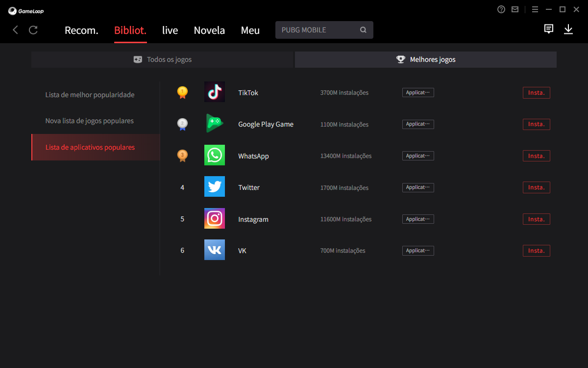The width and height of the screenshot is (588, 368).
Task: Install Instagram with Insta. button
Action: coord(537,219)
